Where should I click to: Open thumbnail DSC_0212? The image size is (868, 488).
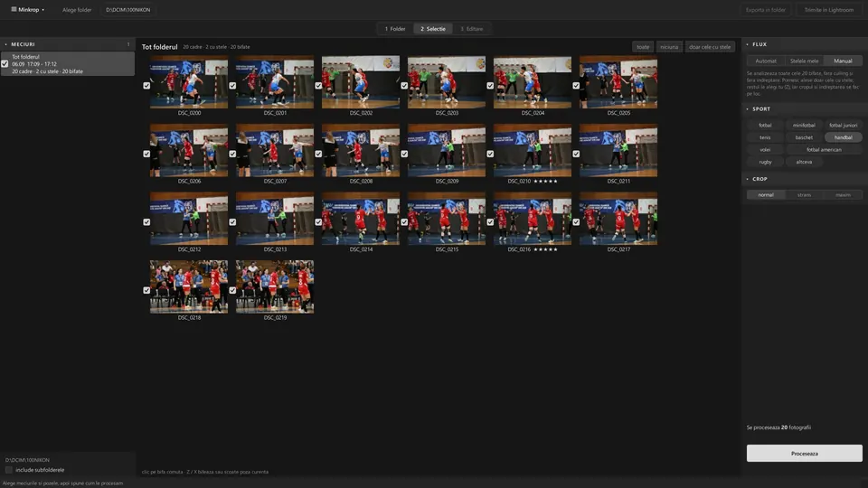(x=189, y=219)
